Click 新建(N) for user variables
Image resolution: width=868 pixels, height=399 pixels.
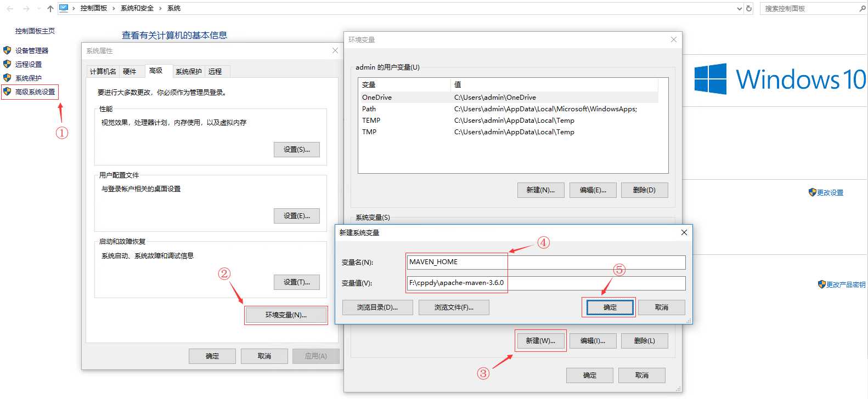coord(541,190)
